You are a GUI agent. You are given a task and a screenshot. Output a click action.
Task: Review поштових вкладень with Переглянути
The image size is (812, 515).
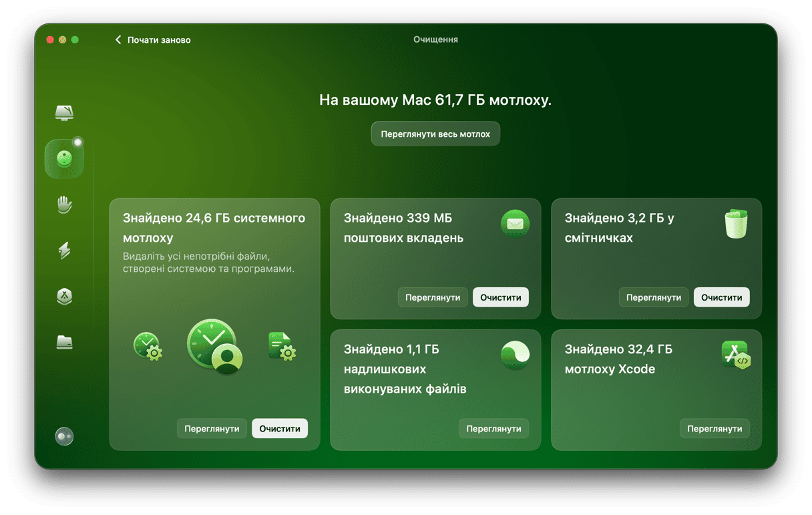click(x=433, y=297)
